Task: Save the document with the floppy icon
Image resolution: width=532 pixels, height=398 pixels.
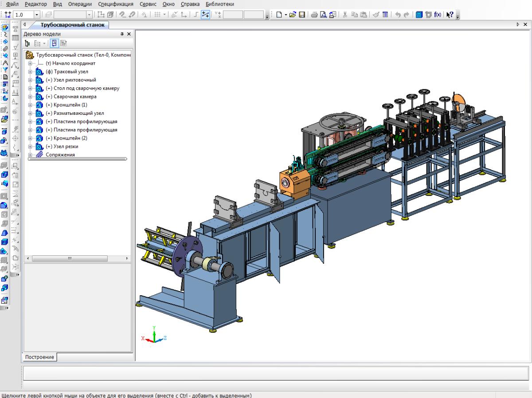Action: (x=302, y=15)
